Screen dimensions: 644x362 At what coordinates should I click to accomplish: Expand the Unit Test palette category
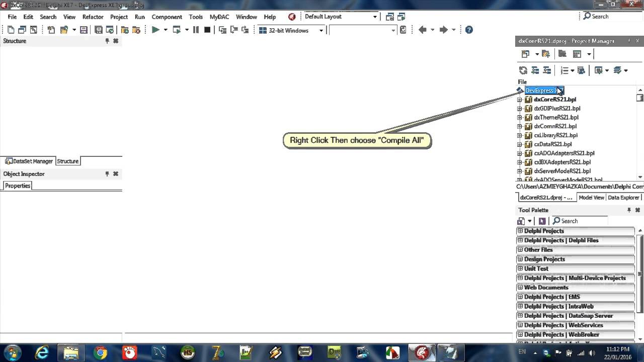click(x=520, y=268)
